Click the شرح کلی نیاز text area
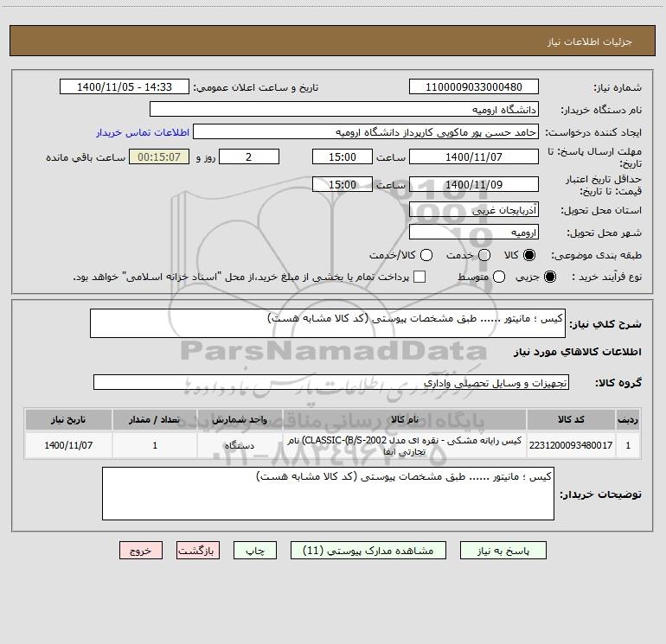The height and width of the screenshot is (644, 666). pos(328,323)
